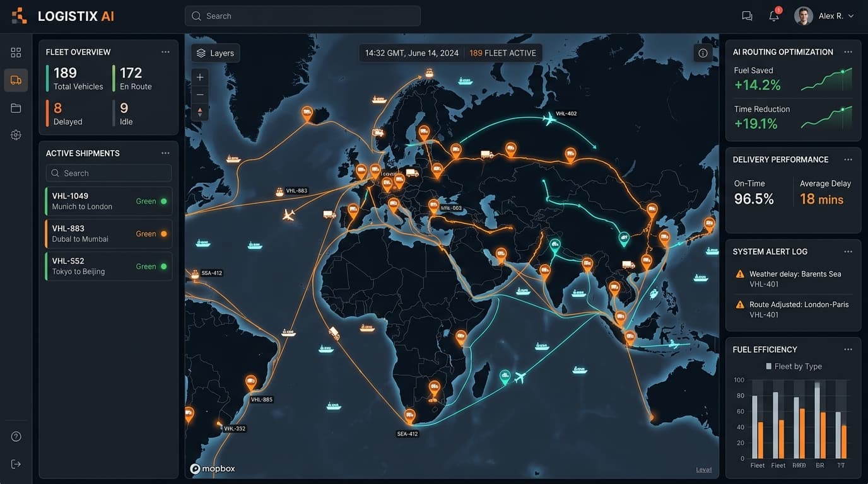Open the help question mark icon
Screen dimensions: 868x484
(x=16, y=437)
